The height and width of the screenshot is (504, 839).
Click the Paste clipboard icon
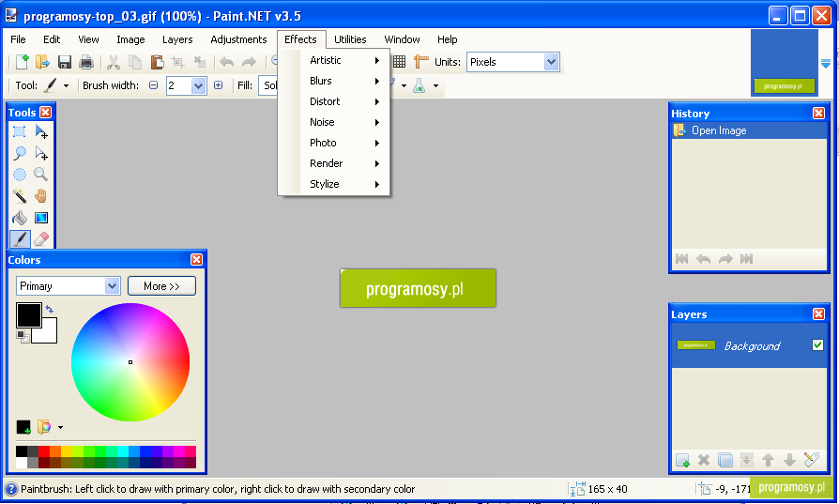pyautogui.click(x=157, y=62)
